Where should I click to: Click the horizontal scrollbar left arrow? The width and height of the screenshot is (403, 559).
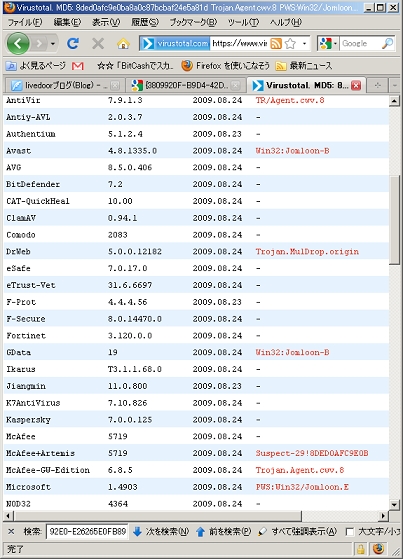coord(9,516)
